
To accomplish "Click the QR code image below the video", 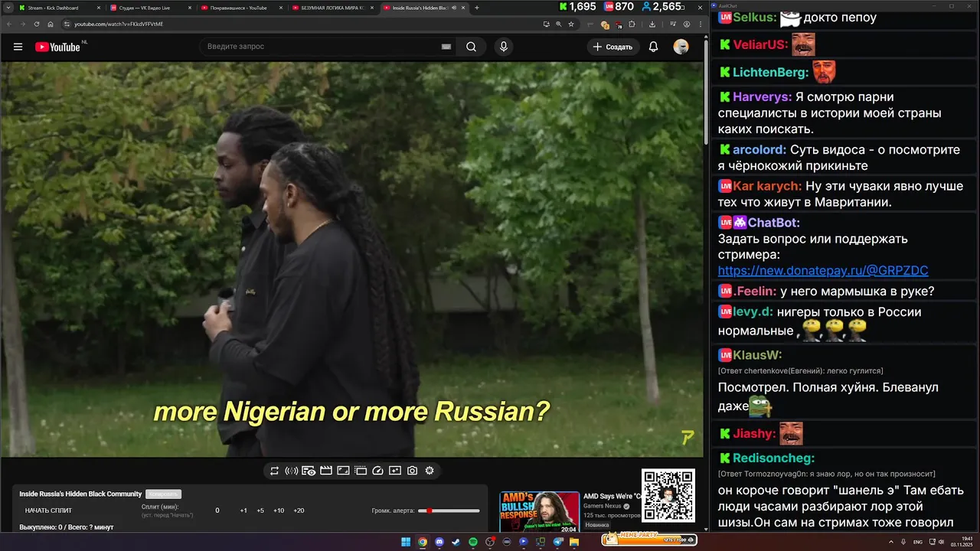I will (668, 496).
